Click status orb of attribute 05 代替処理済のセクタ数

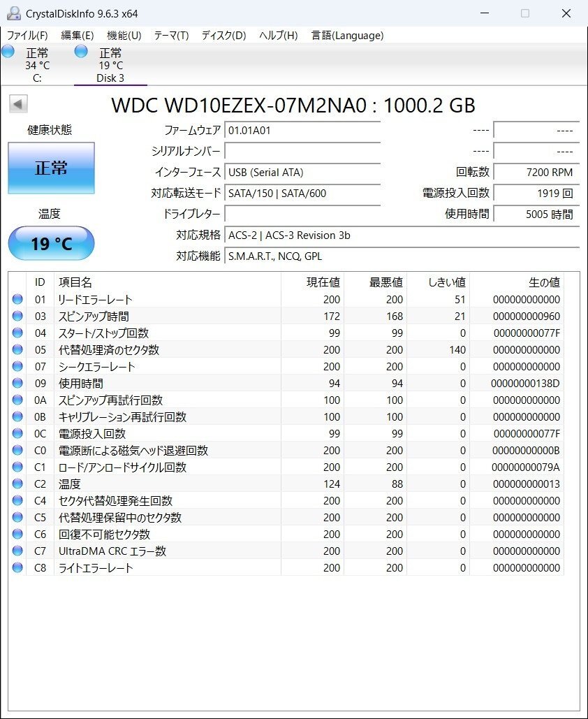(17, 349)
